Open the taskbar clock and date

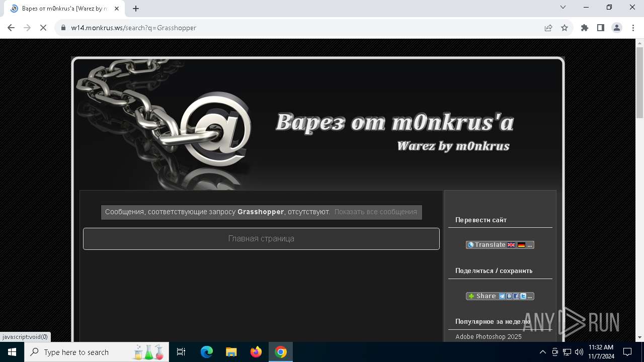[601, 352]
